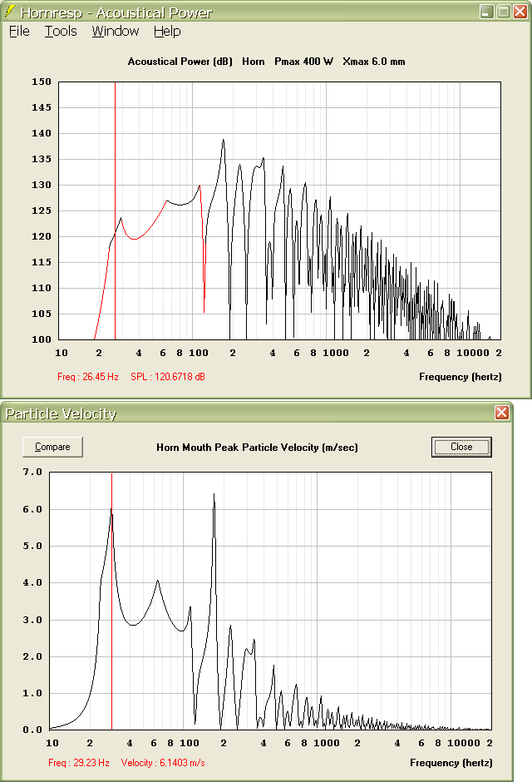Click the 'Frequency (hertz)' label under Acoustical Power chart

(x=461, y=377)
